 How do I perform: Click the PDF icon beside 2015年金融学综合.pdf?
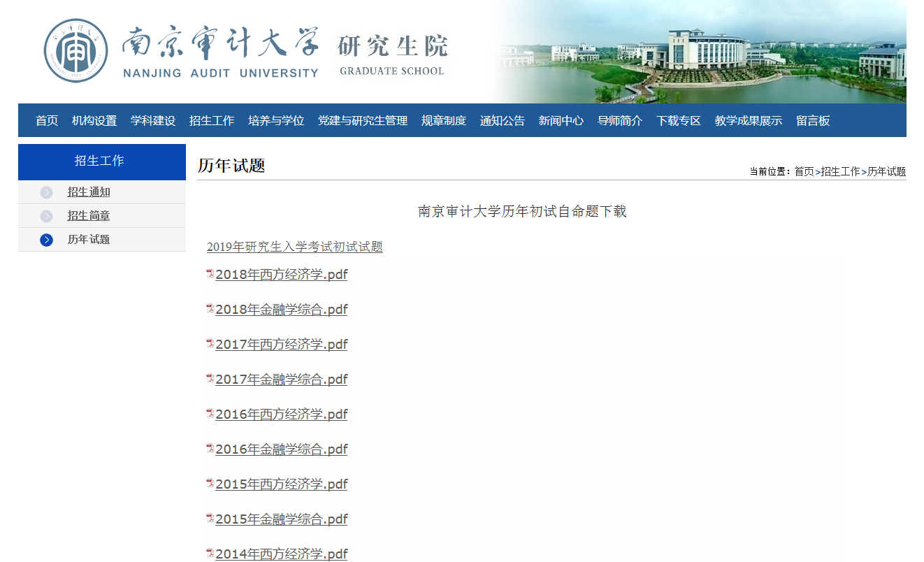[x=210, y=519]
